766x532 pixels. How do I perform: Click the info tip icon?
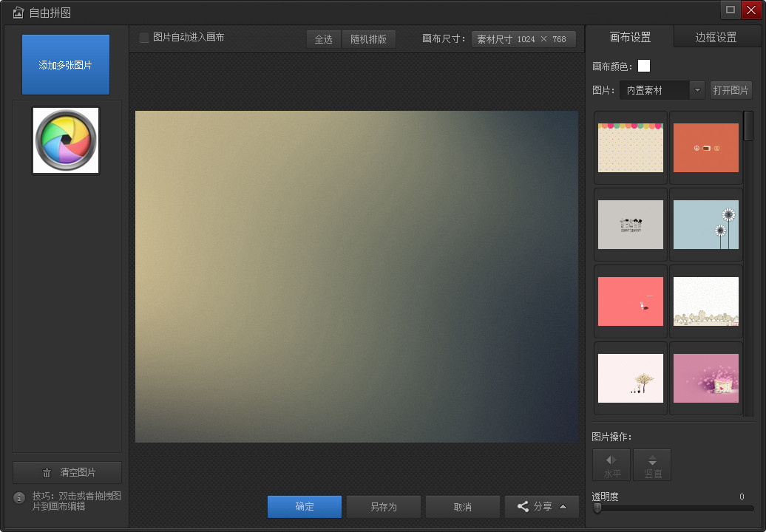pyautogui.click(x=19, y=498)
